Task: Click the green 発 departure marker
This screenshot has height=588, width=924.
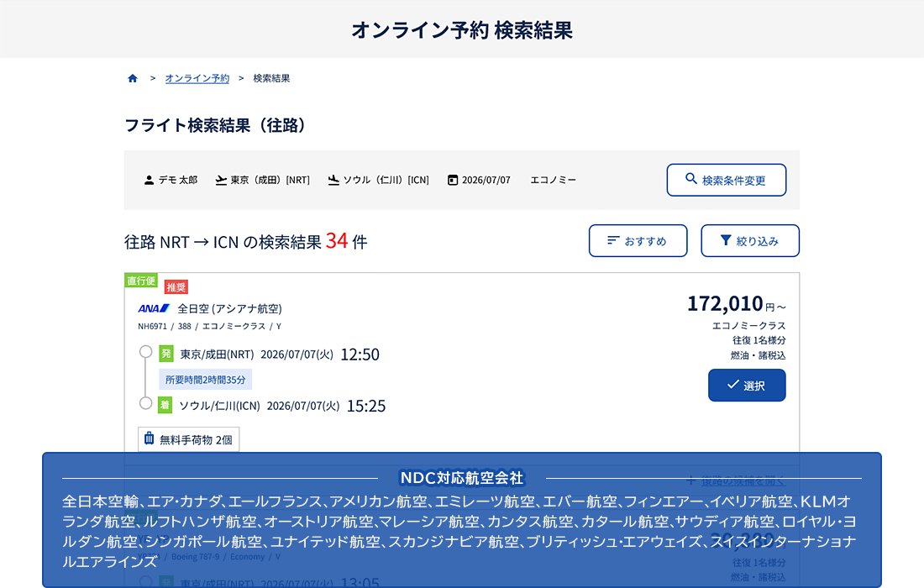Action: click(x=166, y=354)
